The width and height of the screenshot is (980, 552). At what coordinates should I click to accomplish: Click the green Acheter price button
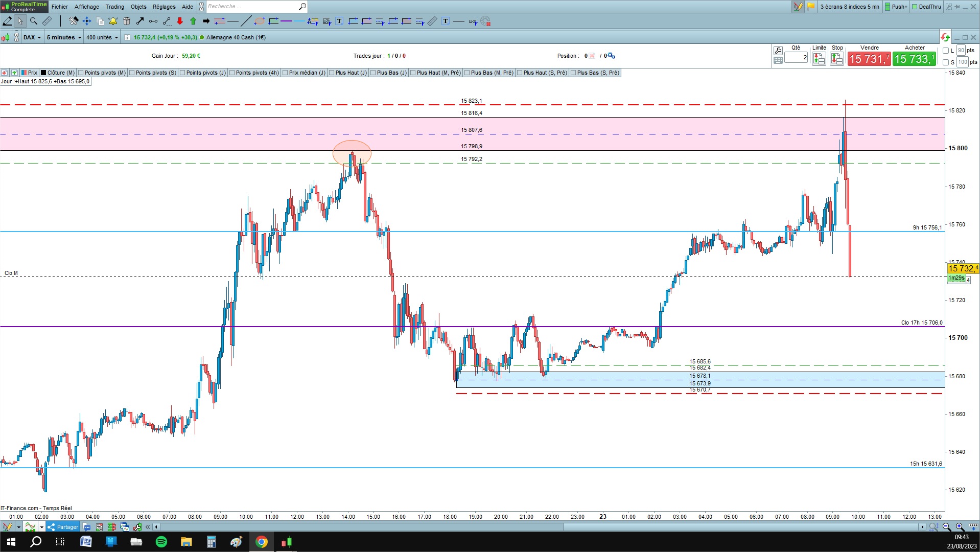tap(914, 59)
